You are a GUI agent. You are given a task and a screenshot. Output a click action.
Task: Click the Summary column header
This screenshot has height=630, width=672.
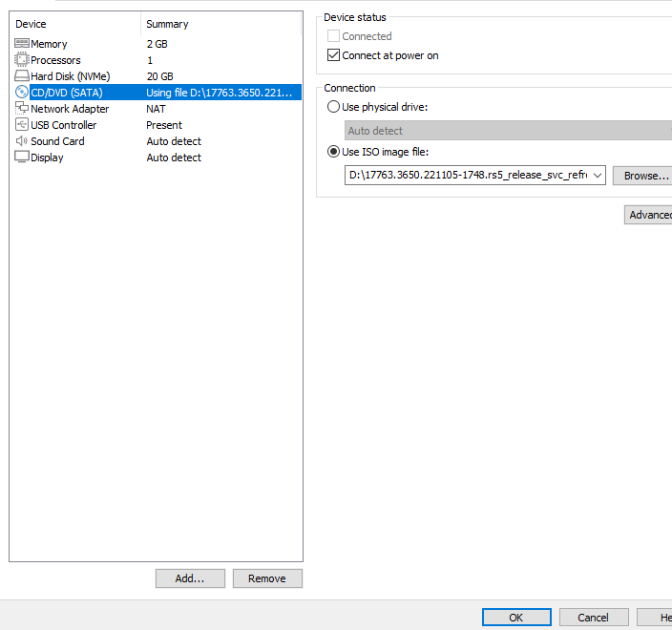pos(221,24)
